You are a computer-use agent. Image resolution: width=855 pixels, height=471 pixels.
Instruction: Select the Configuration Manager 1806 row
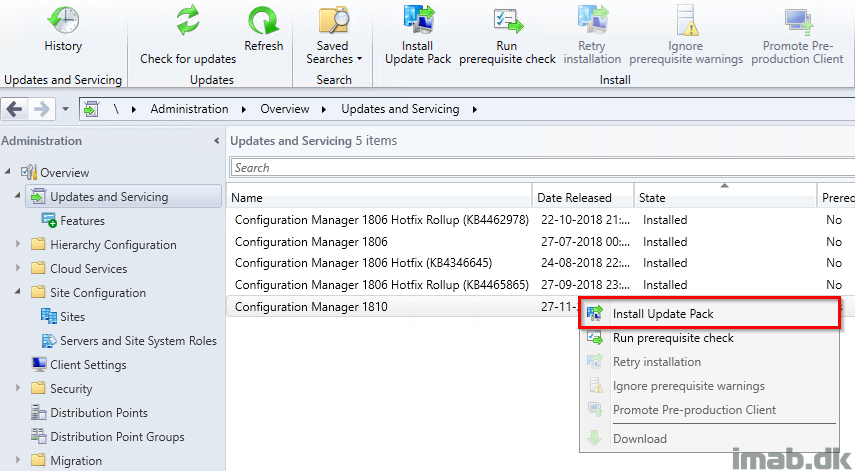tap(540, 241)
